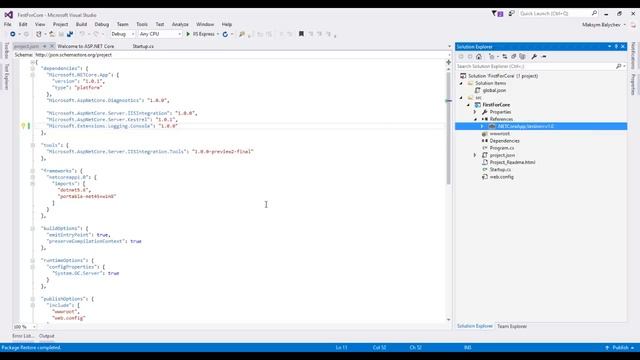Viewport: 640px width, 360px height.
Task: Open the Notifications side tab
Action: (x=633, y=56)
